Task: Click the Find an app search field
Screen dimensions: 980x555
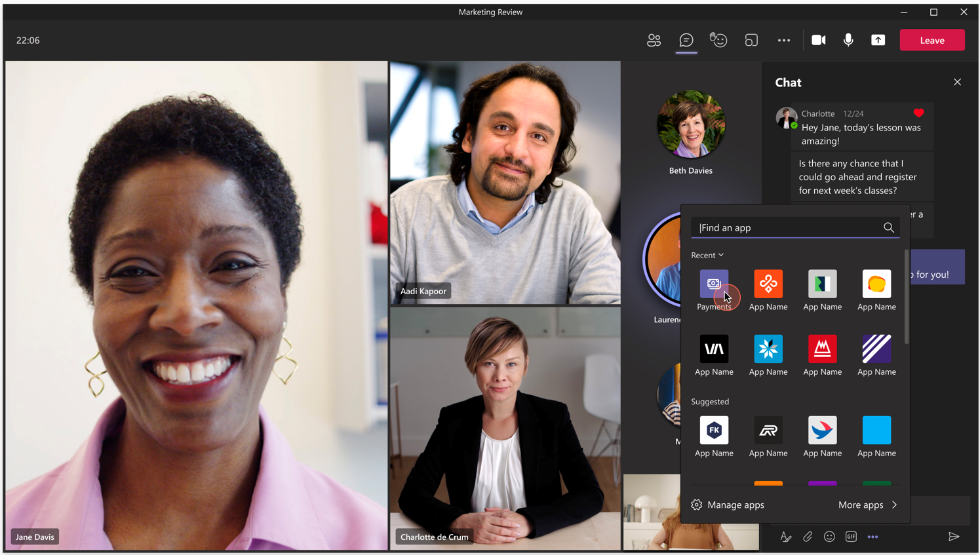Action: coord(787,227)
